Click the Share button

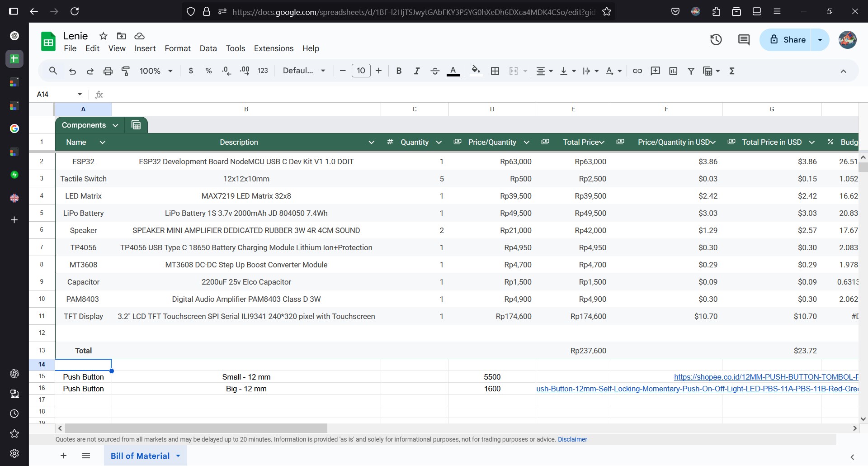[786, 40]
